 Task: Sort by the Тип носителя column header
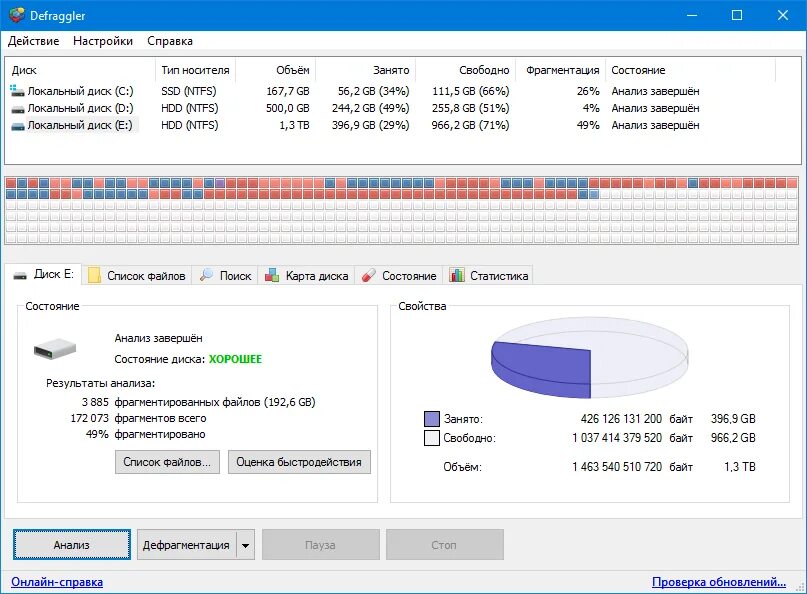pos(196,70)
